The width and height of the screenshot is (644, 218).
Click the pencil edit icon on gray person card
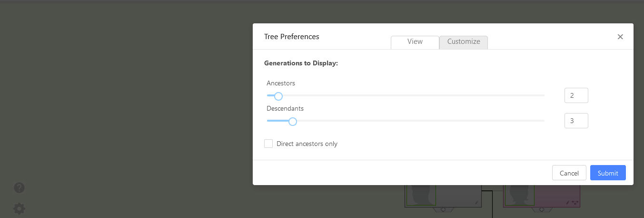(x=476, y=202)
